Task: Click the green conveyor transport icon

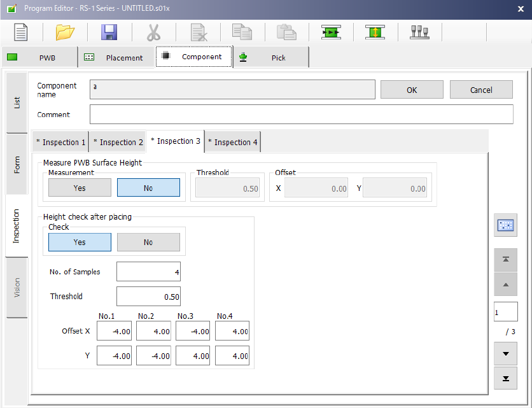Action: click(x=331, y=32)
